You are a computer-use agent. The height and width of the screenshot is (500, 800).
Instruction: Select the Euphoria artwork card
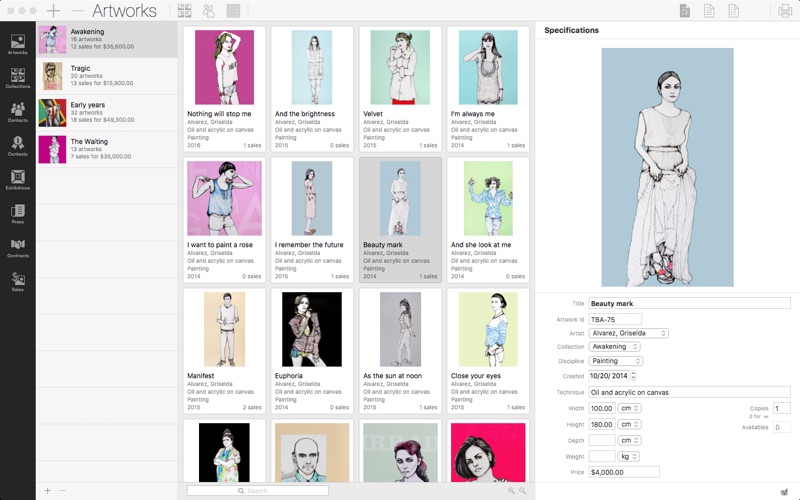312,351
